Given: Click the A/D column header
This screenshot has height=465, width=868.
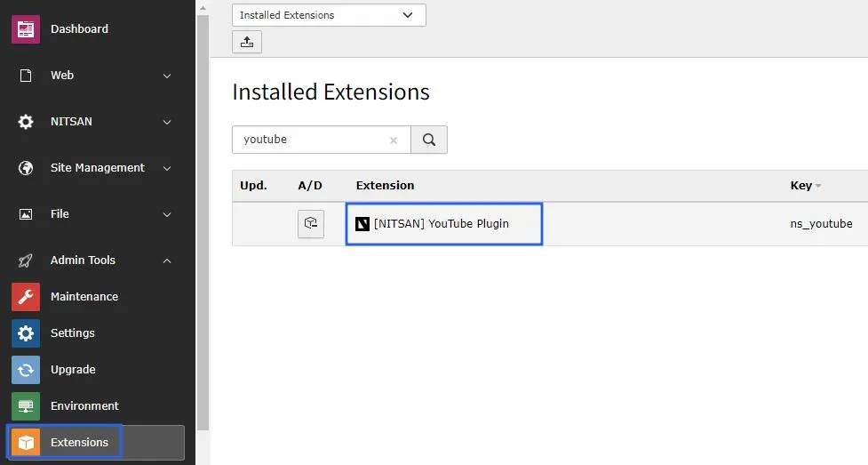Looking at the screenshot, I should (x=310, y=186).
